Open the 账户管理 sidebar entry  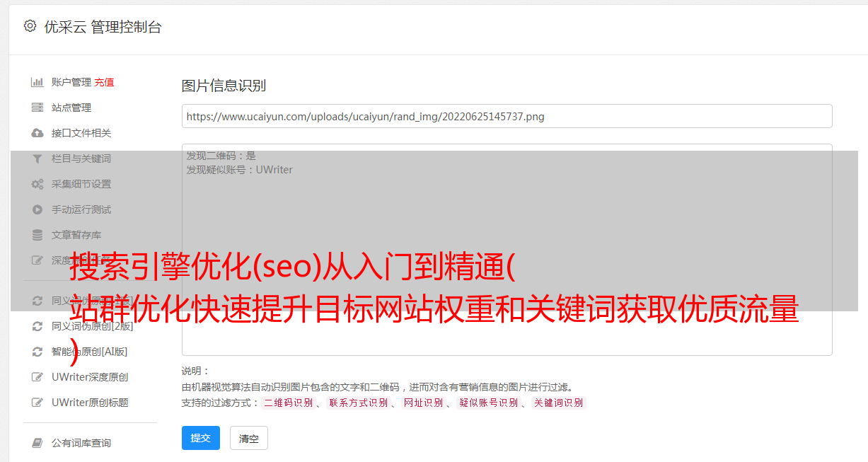point(71,82)
